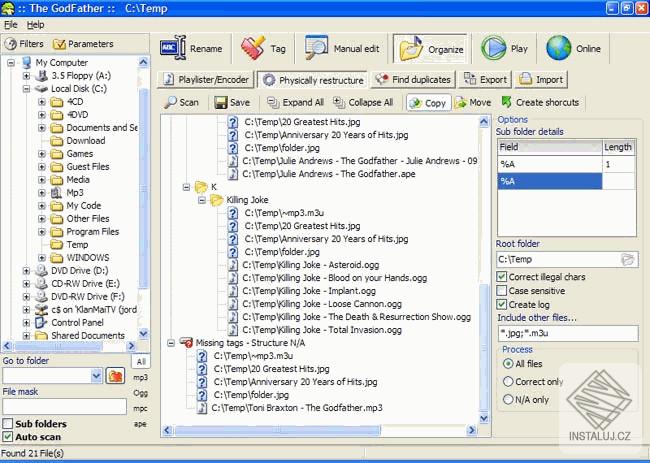
Task: Click the Include other files input field
Action: (x=568, y=333)
